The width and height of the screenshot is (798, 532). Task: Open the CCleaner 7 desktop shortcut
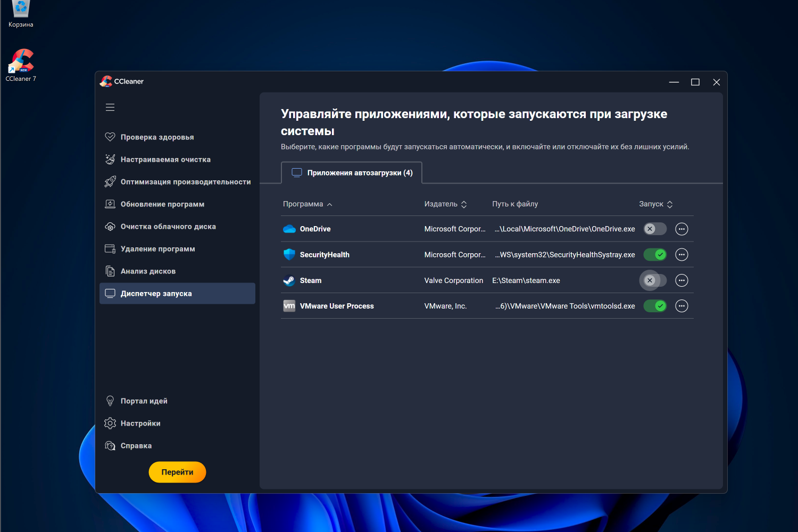tap(21, 65)
